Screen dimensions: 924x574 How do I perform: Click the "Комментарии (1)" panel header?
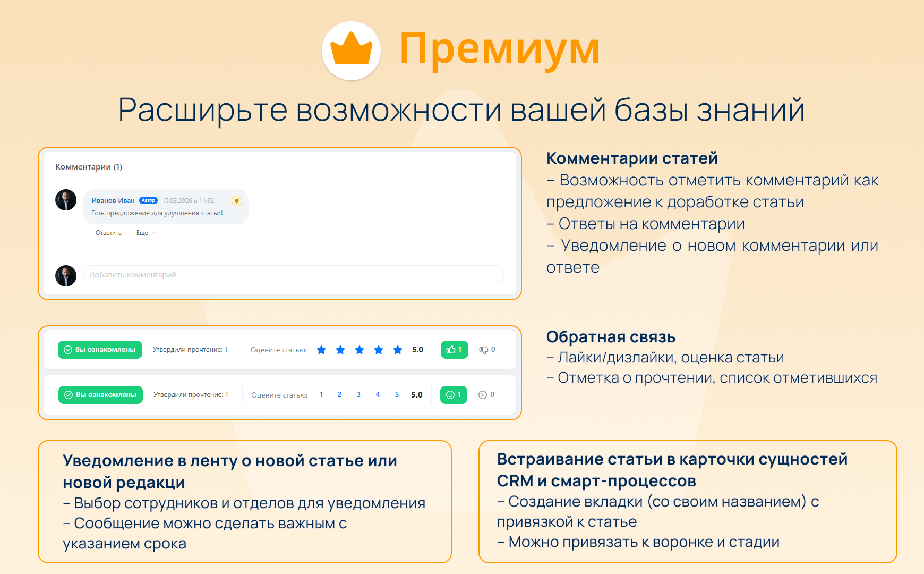point(89,167)
